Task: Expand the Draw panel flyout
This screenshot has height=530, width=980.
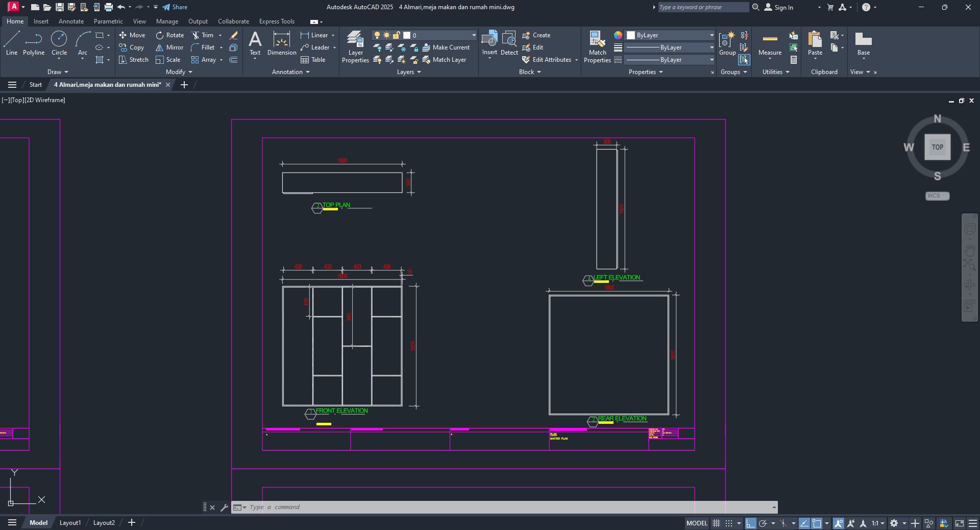Action: (57, 72)
